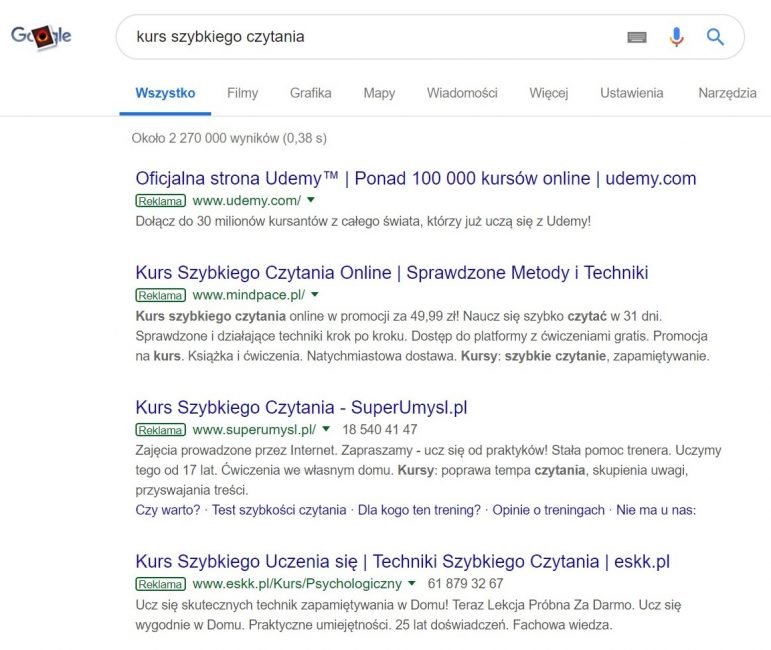Expand dropdown arrow next to eskk.pl URL
This screenshot has height=650, width=771.
[x=412, y=583]
